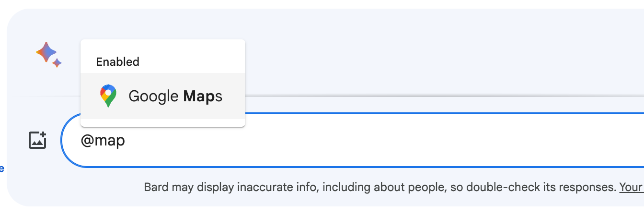Click the Google Maps pin icon

click(108, 96)
